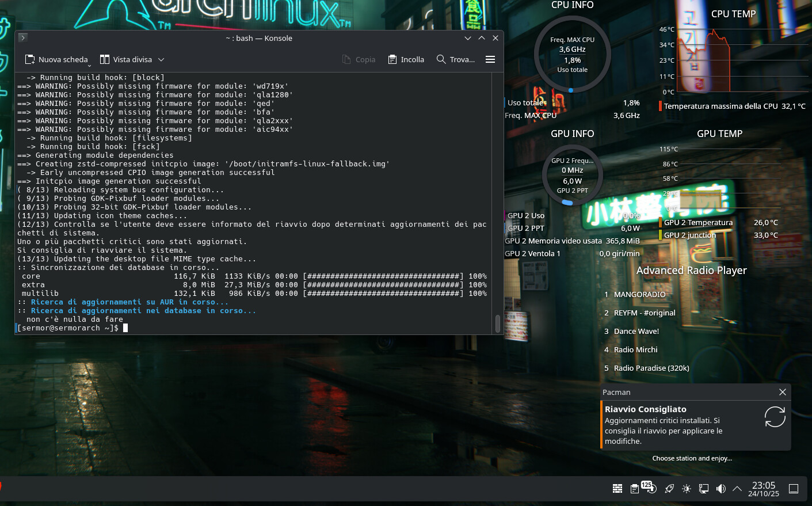Select REYFM - #original station
The image size is (812, 506).
[644, 313]
